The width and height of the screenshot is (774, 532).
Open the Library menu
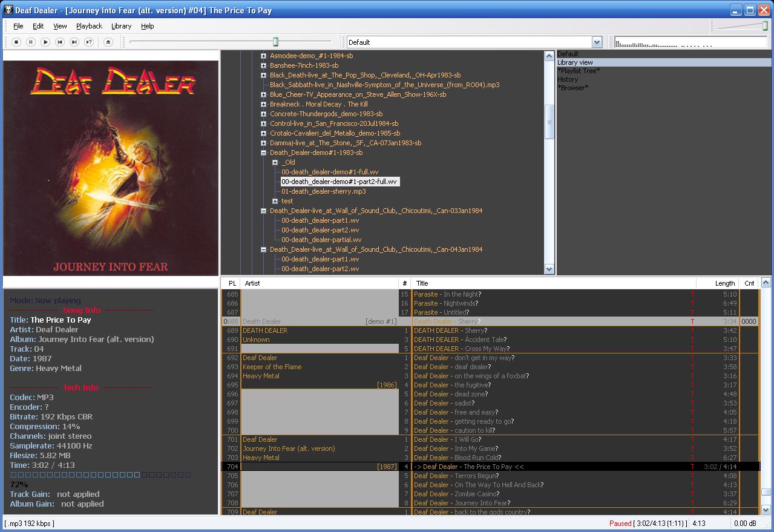[x=121, y=26]
